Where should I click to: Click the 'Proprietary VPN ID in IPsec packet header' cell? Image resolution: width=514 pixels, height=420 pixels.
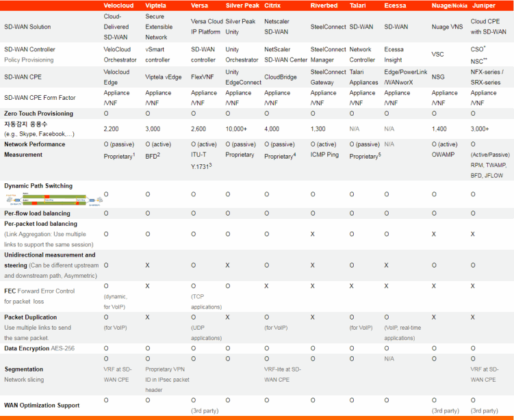167,380
